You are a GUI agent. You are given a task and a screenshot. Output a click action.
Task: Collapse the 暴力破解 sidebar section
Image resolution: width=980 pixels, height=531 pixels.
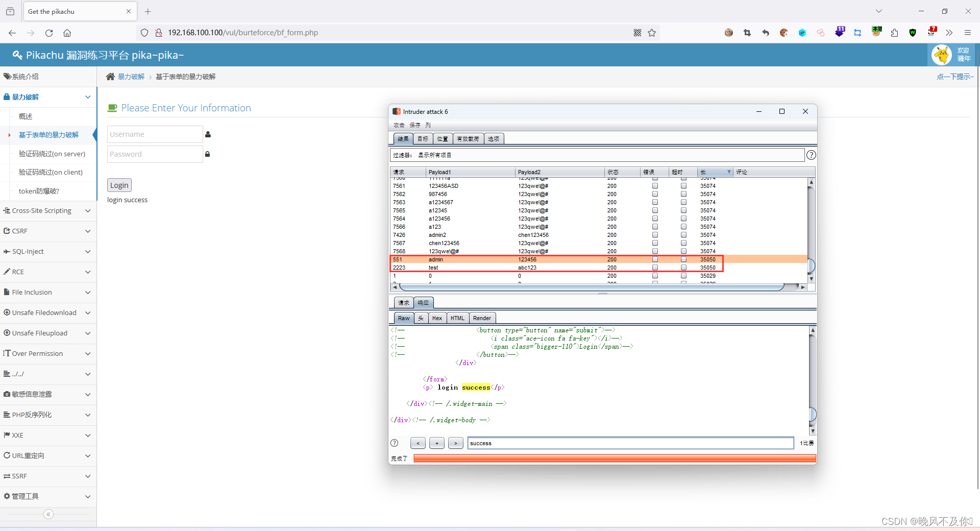pos(48,97)
